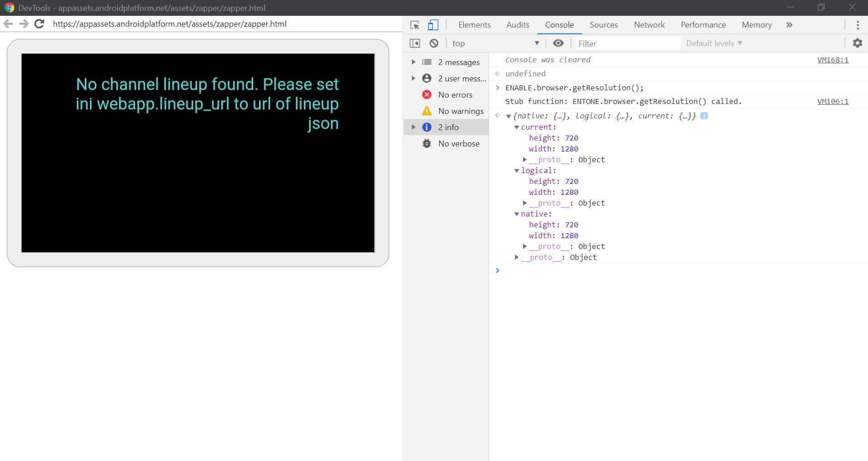Collapse the current property
Viewport: 868px width, 461px height.
coord(516,127)
